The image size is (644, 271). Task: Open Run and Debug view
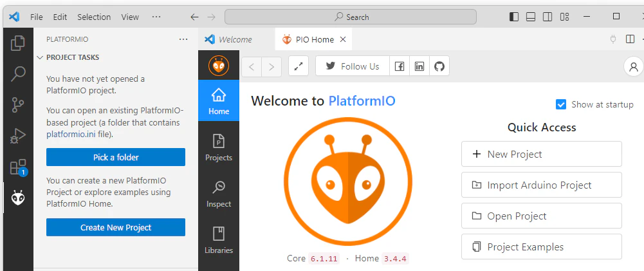click(x=17, y=136)
